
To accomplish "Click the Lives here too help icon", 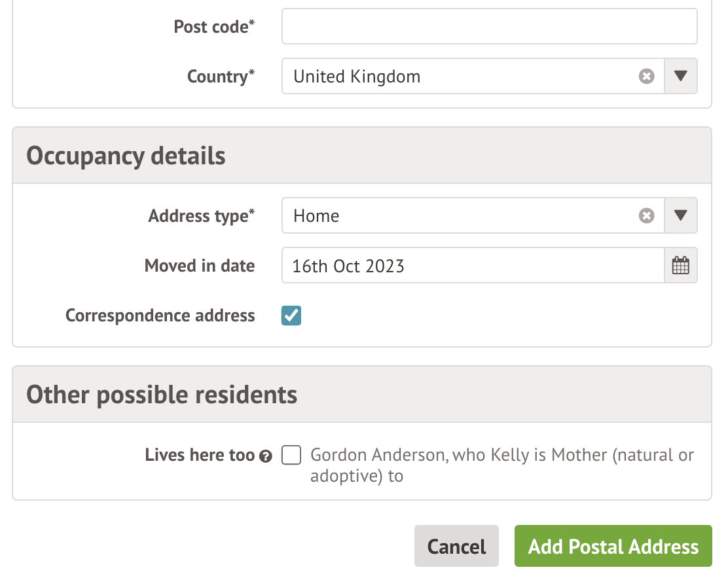I will tap(265, 457).
